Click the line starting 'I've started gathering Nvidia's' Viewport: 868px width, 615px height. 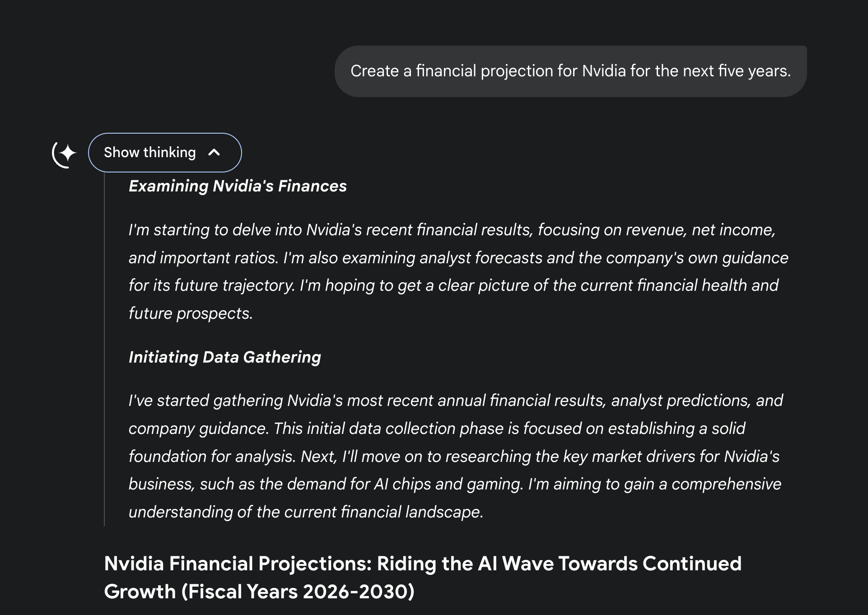tap(456, 401)
